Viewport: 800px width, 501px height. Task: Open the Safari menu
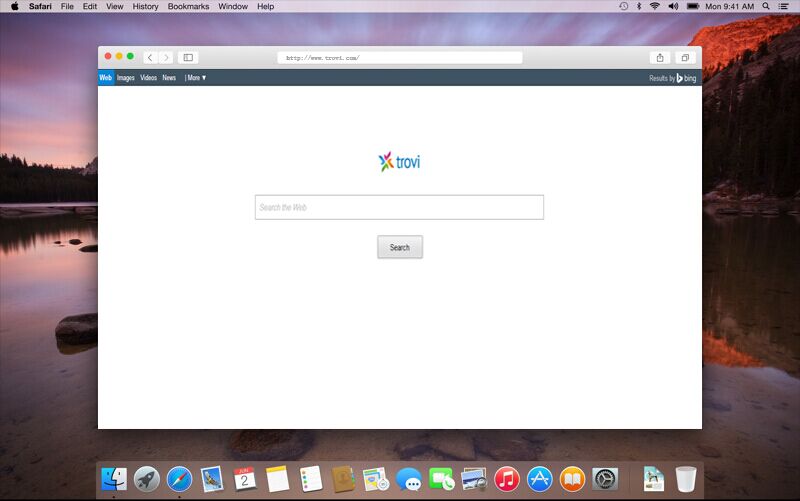point(40,6)
